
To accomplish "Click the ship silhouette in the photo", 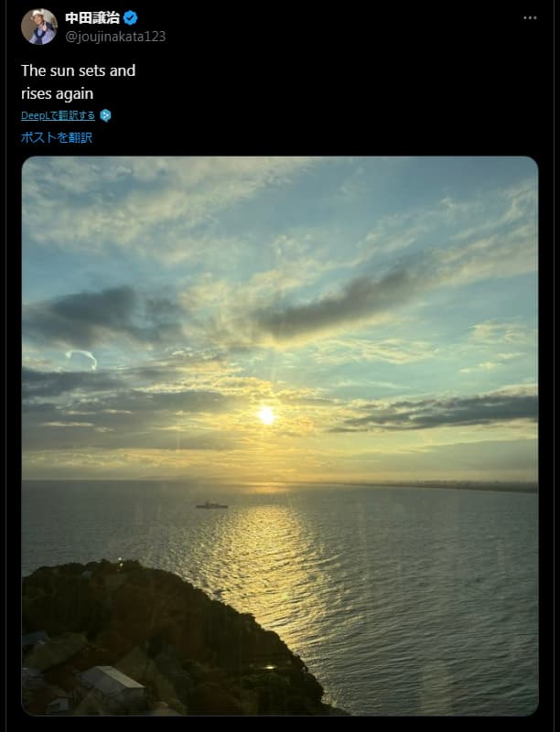I will tap(212, 505).
